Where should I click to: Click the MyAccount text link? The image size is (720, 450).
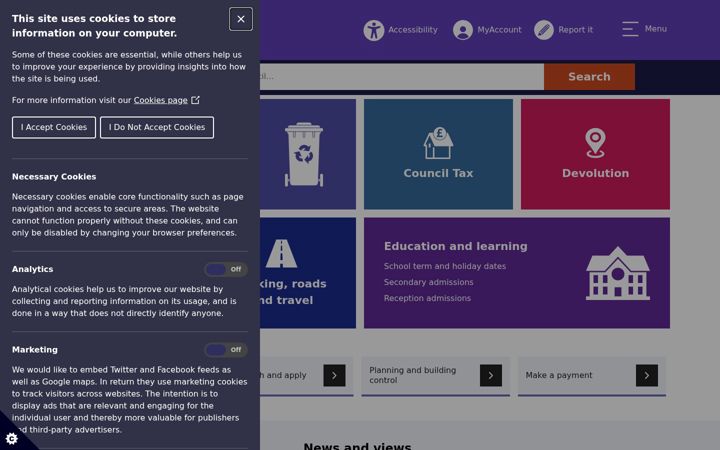500,30
